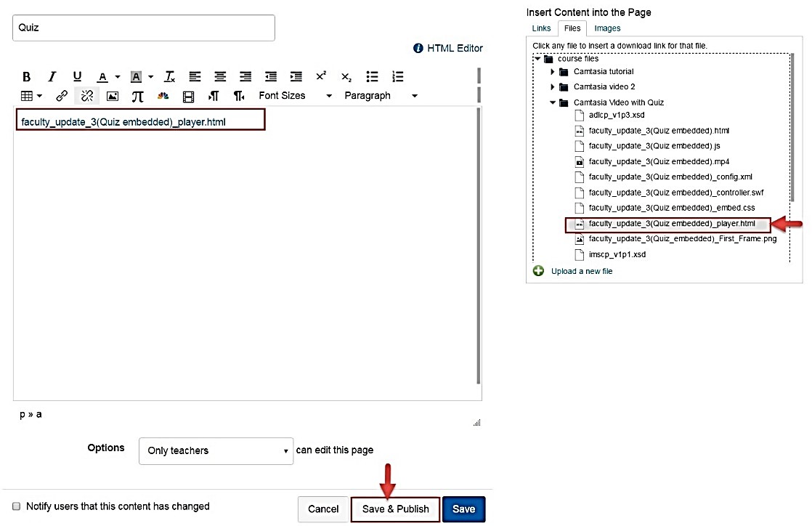Click the HTML Editor info icon
This screenshot has height=526, width=812.
coord(418,48)
